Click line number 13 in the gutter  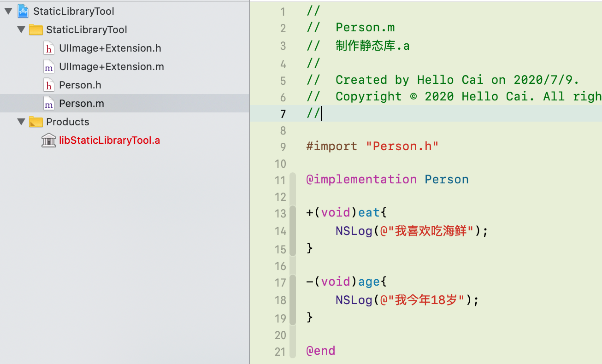coord(280,213)
